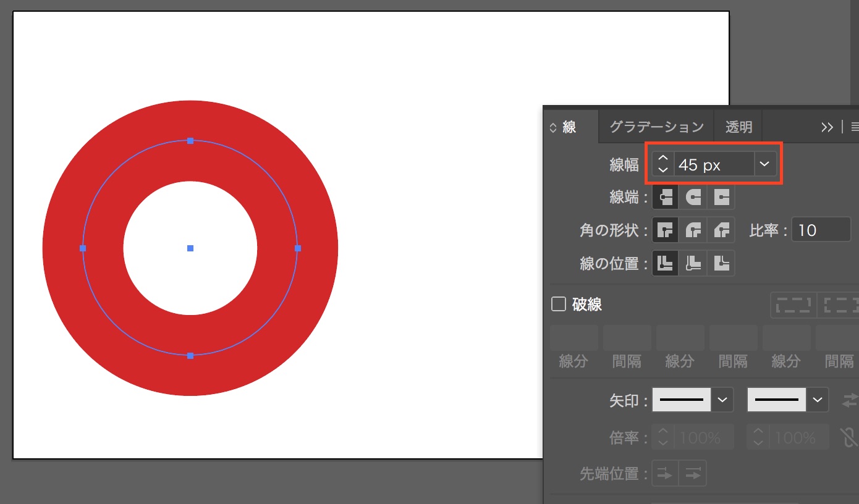This screenshot has width=859, height=504.
Task: Align stroke to center in 線の位置
Action: tap(665, 264)
